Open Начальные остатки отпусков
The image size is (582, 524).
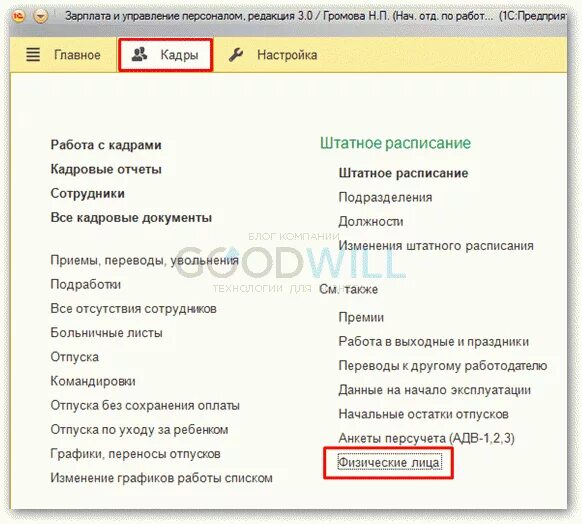point(424,414)
